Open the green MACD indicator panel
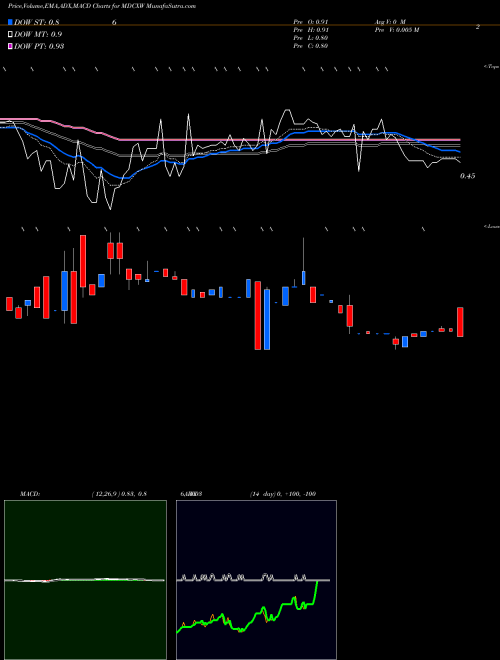This screenshot has width=500, height=660. pos(85,580)
